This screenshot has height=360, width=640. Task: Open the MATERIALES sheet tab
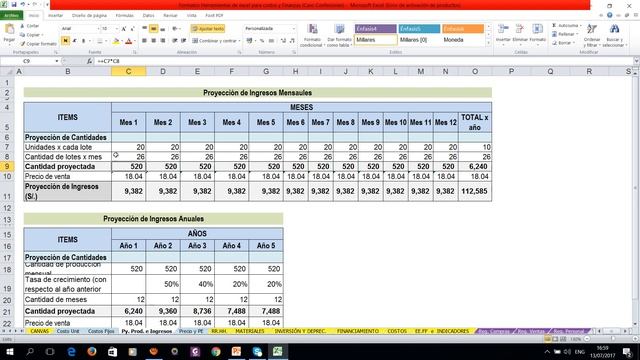(x=250, y=331)
